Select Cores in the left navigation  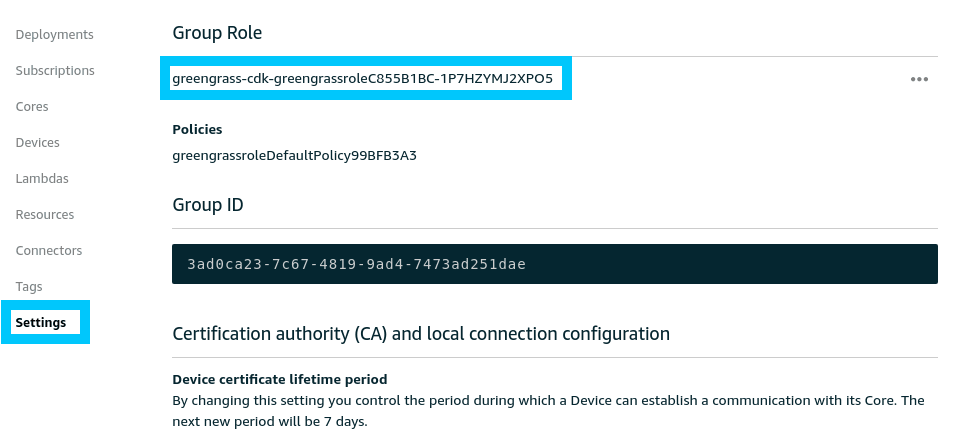[32, 107]
